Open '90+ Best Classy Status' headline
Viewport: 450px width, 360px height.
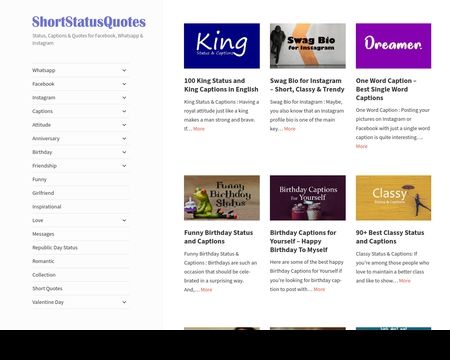coord(390,237)
